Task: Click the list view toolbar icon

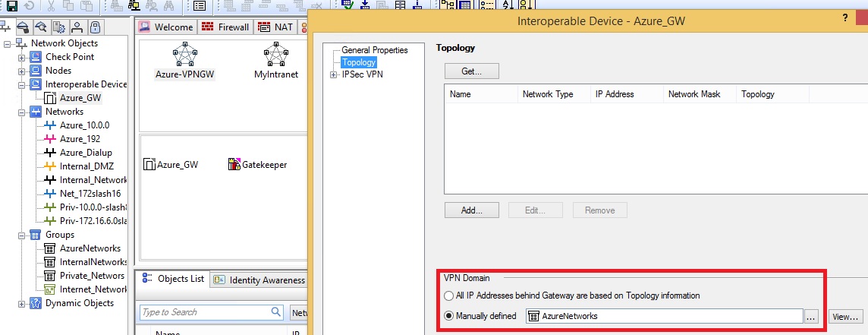Action: (x=200, y=5)
